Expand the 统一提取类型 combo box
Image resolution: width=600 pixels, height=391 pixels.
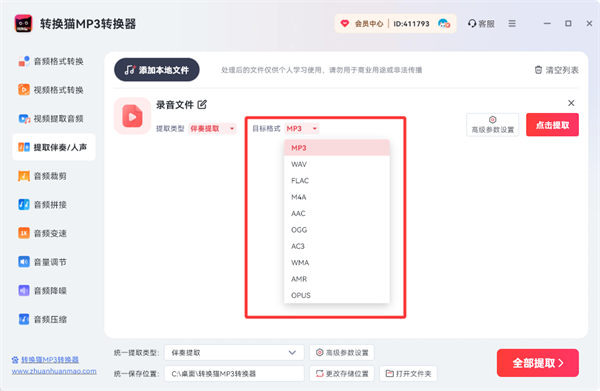(234, 352)
